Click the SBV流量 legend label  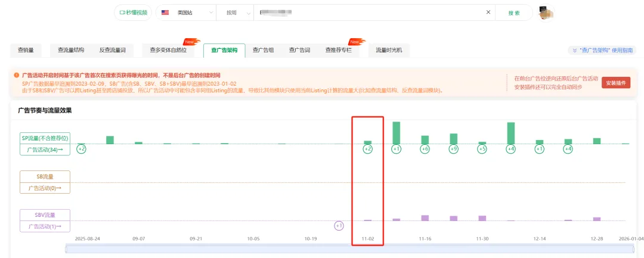tap(45, 215)
